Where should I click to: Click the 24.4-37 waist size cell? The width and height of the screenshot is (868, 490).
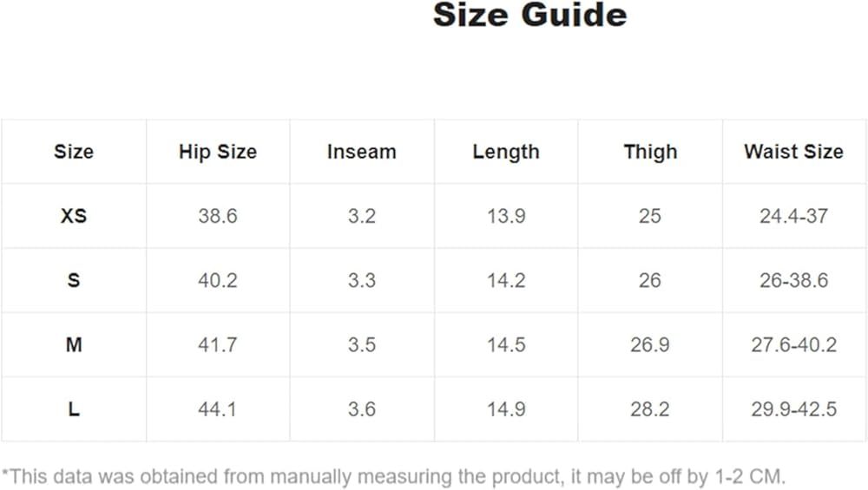(x=793, y=216)
